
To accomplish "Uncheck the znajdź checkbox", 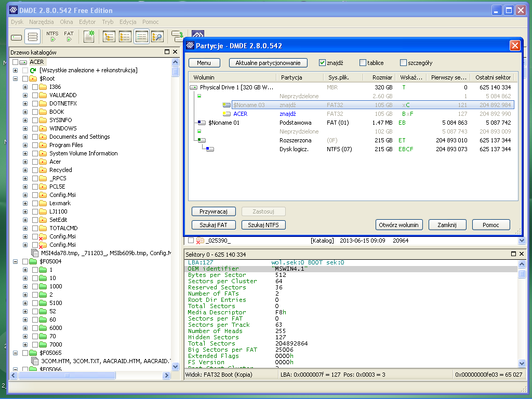I will tap(322, 63).
